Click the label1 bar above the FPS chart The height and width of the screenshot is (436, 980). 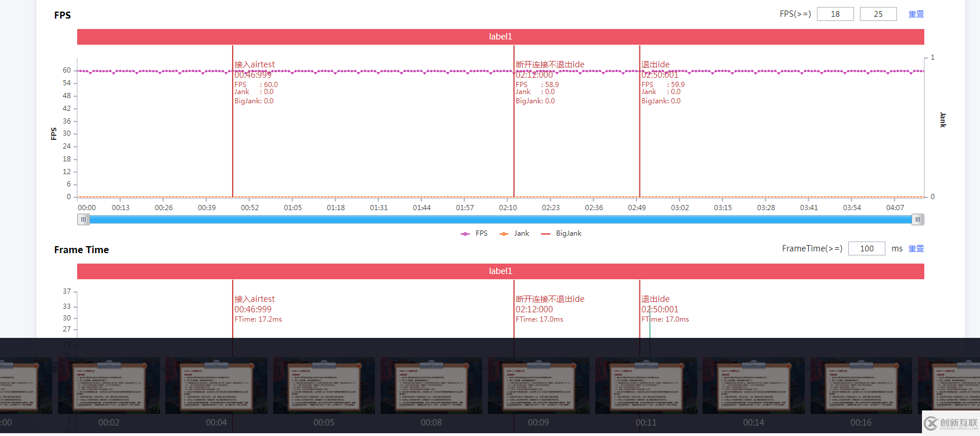click(x=500, y=37)
